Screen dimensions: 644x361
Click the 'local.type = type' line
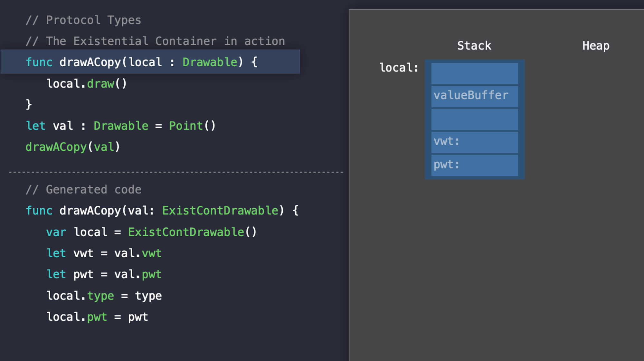click(x=104, y=296)
